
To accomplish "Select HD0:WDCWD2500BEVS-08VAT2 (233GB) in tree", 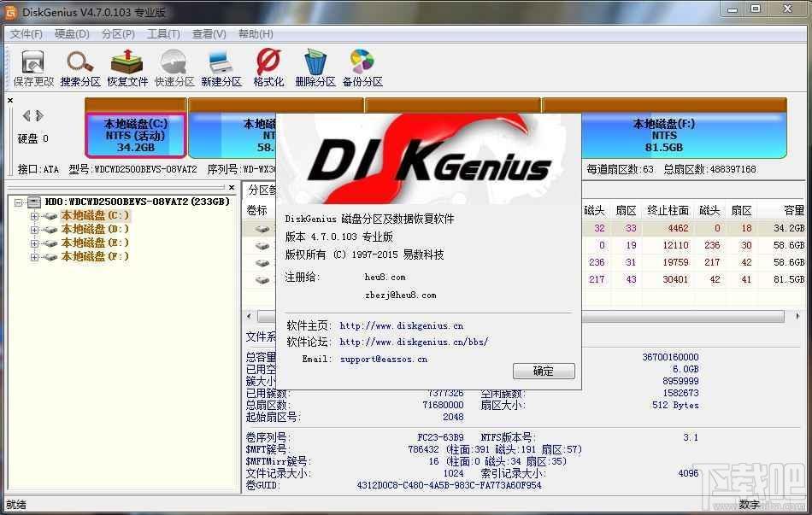I will (138, 202).
